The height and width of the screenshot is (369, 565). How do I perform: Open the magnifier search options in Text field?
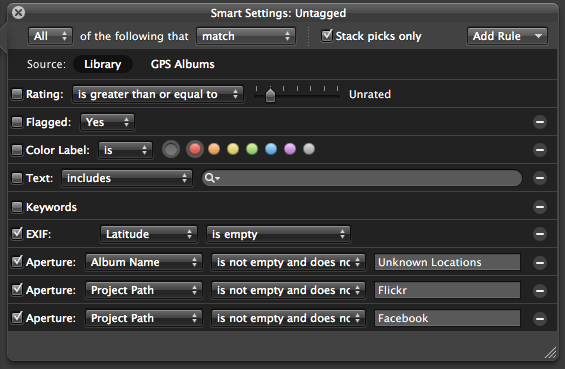(x=212, y=178)
